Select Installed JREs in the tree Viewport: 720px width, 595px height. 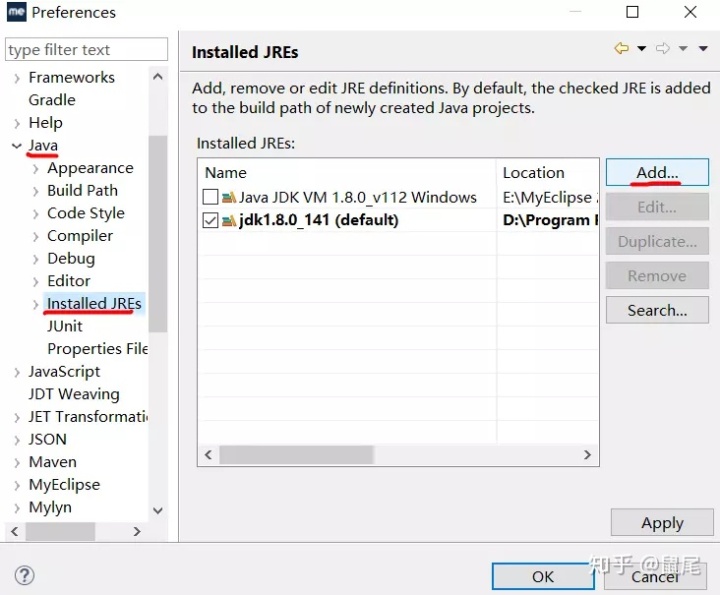point(94,303)
